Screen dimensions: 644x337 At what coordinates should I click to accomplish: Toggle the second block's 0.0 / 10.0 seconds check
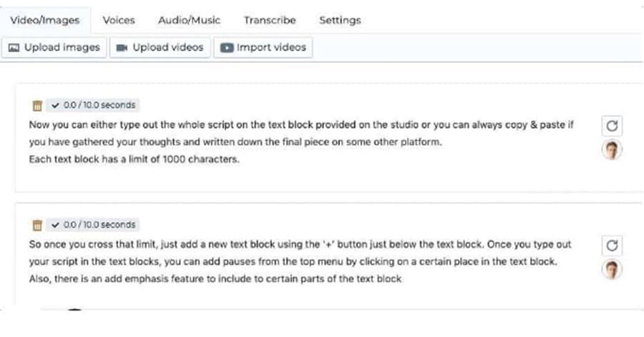(55, 225)
